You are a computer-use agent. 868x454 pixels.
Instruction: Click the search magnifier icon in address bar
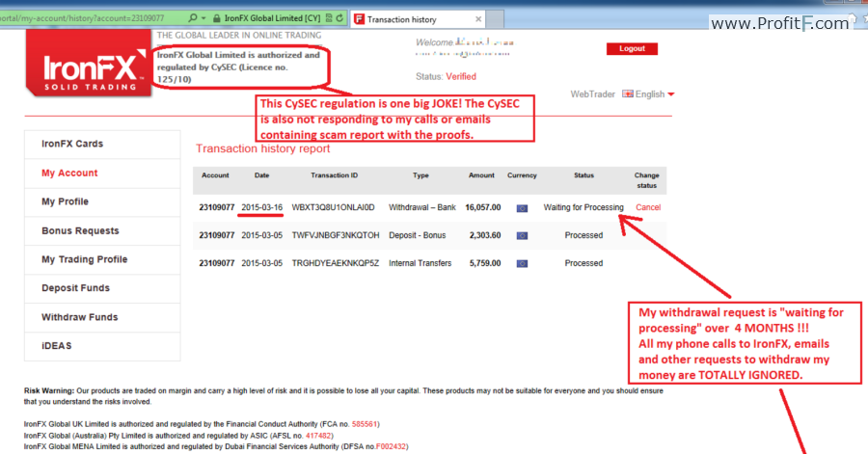tap(192, 17)
